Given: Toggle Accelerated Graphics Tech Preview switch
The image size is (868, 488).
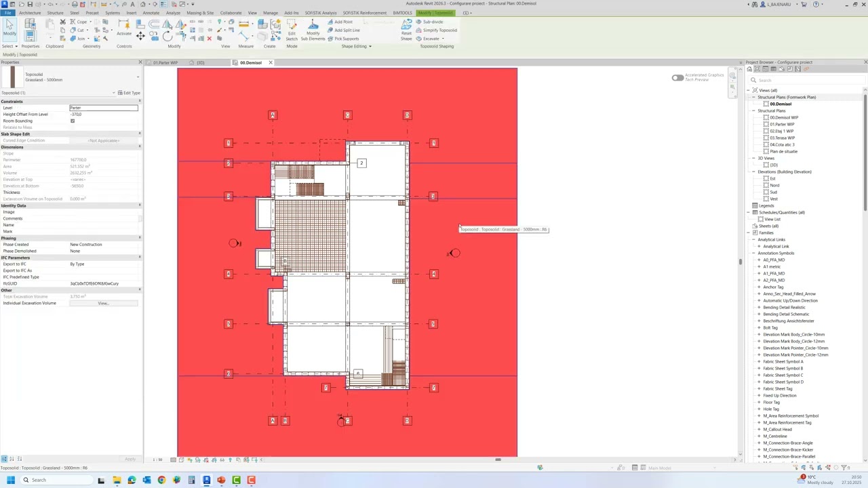Looking at the screenshot, I should (677, 78).
